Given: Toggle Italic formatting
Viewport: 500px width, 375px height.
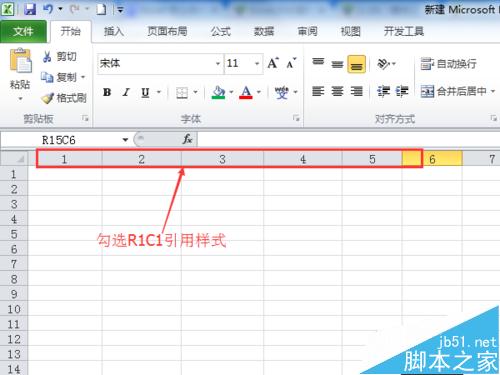Looking at the screenshot, I should tap(126, 92).
